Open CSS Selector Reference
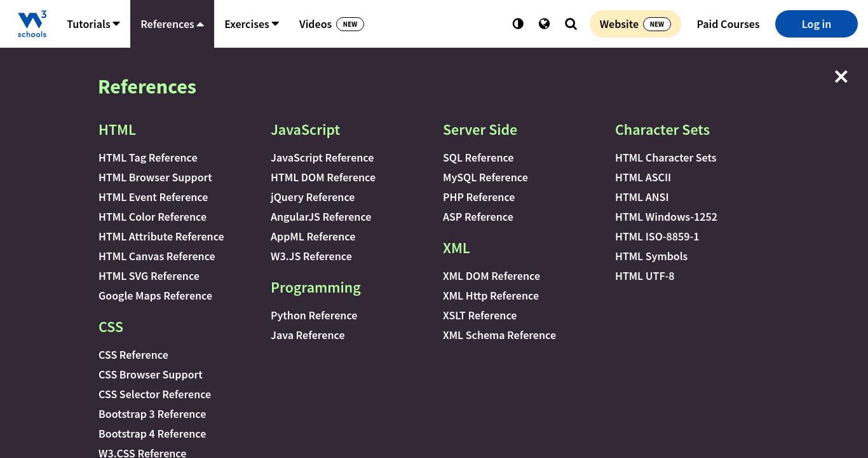Screen dimensions: 868x458 pyautogui.click(x=154, y=394)
